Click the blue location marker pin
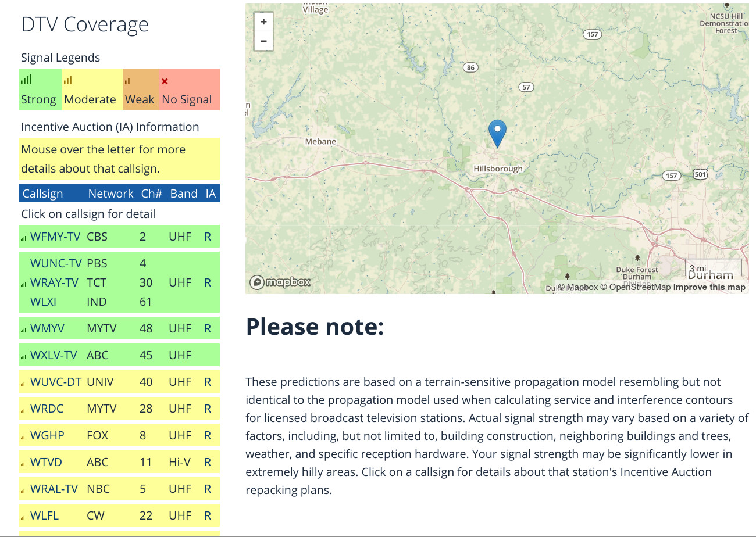Viewport: 756px width, 537px height. [x=497, y=133]
